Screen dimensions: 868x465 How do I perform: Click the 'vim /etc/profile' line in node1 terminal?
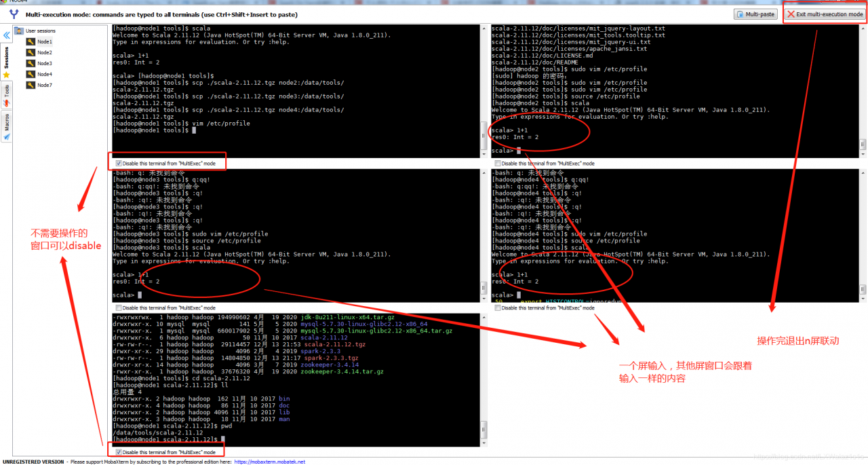coord(181,124)
